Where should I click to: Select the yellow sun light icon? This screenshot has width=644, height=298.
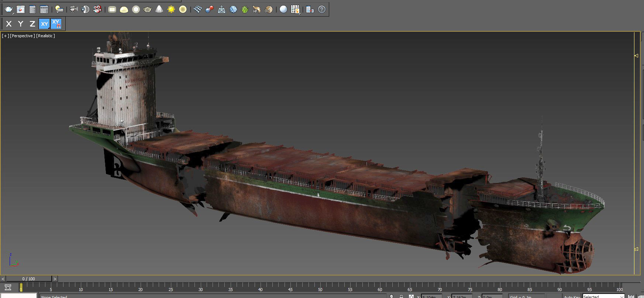click(171, 10)
